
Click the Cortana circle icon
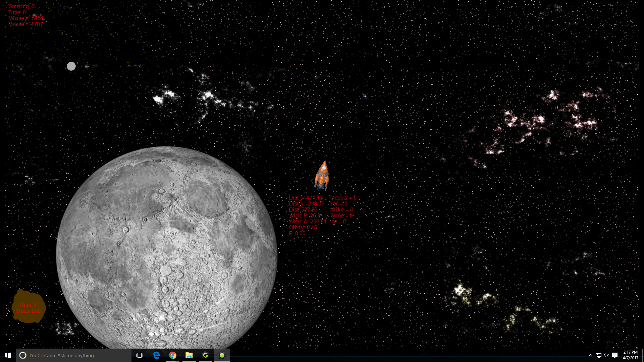click(x=23, y=355)
